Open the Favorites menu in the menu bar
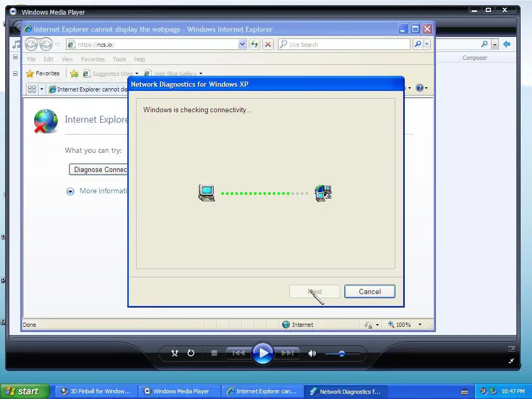Image resolution: width=532 pixels, height=399 pixels. coord(92,59)
